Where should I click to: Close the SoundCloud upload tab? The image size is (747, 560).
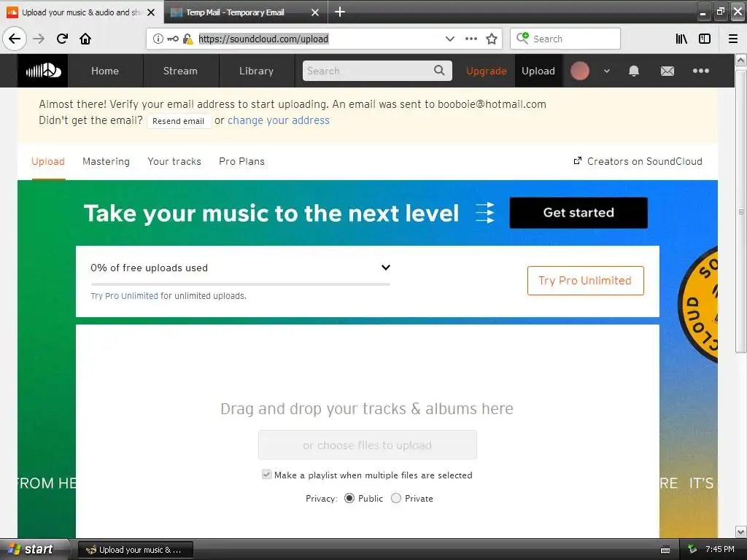151,12
